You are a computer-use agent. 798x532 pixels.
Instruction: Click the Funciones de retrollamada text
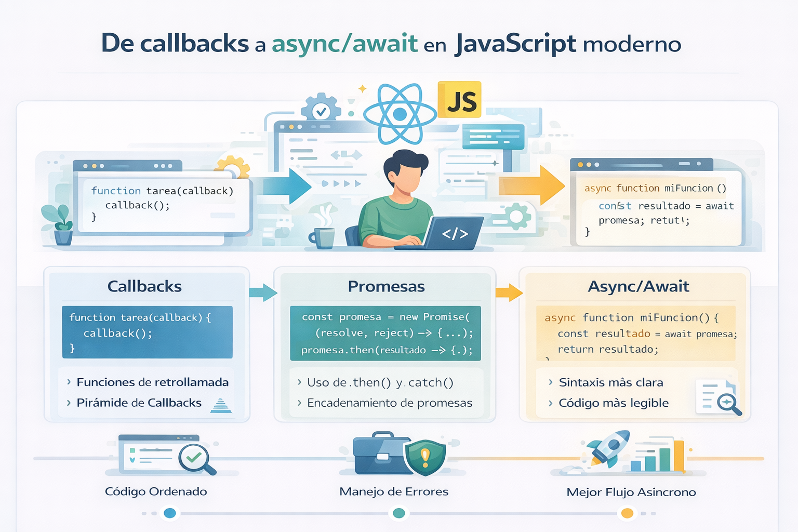coord(153,382)
